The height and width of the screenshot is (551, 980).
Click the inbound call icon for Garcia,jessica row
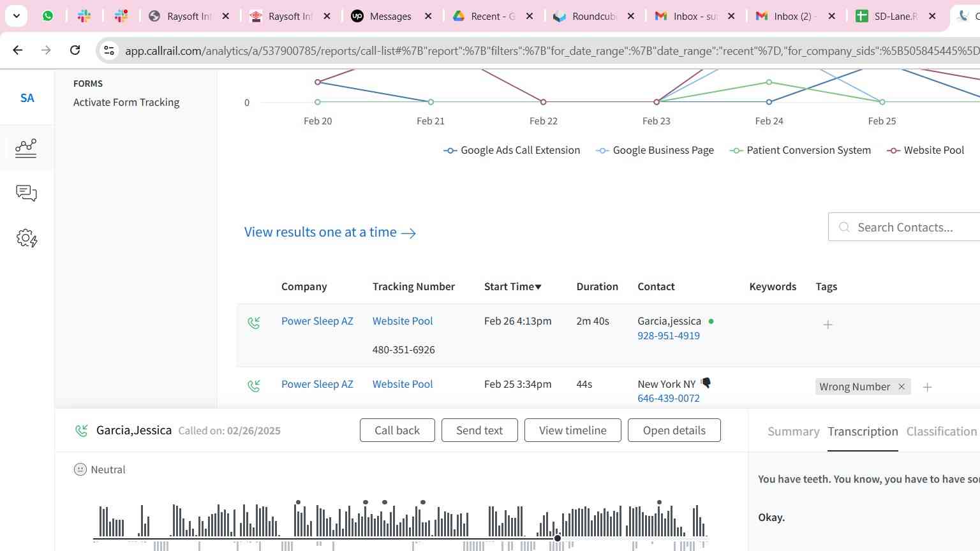[254, 323]
